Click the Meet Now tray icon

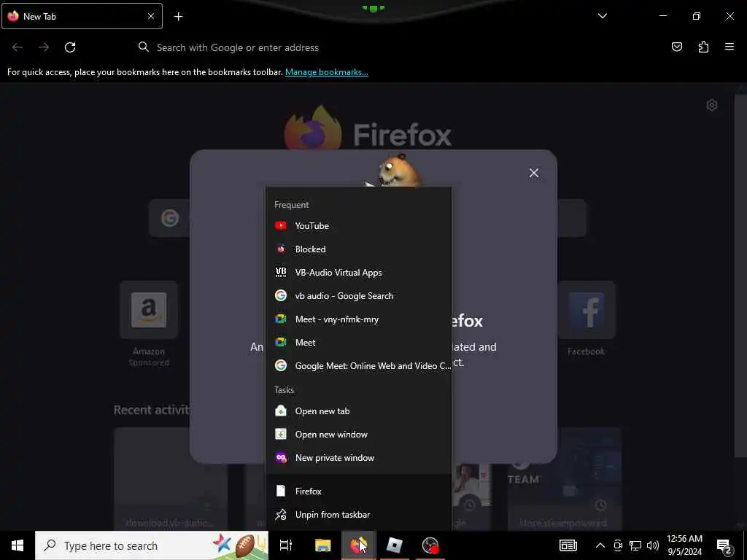(618, 545)
